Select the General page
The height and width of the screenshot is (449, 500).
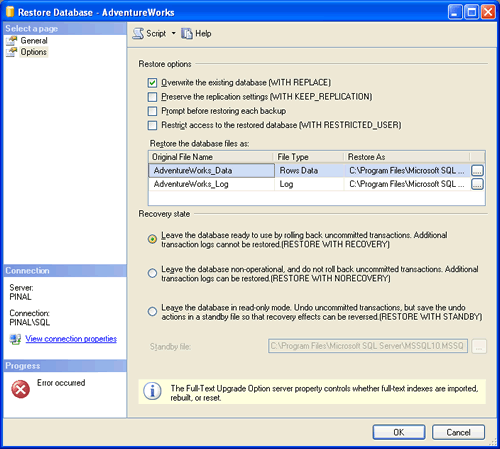click(x=34, y=41)
